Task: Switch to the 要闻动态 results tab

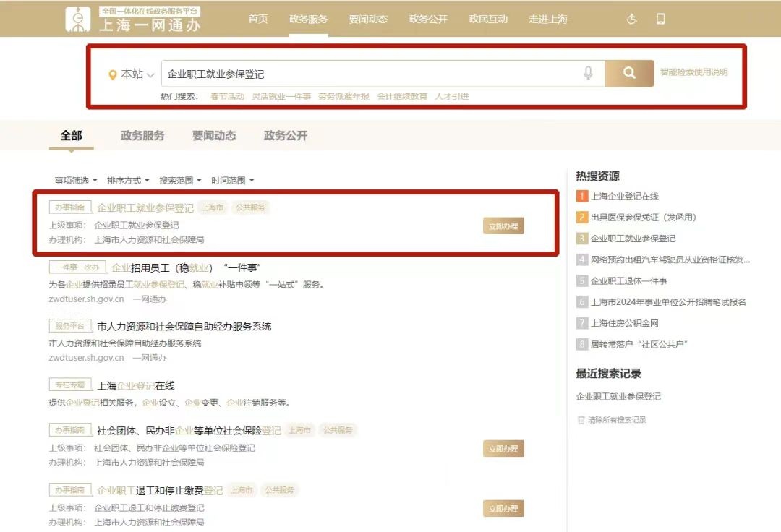Action: coord(214,136)
